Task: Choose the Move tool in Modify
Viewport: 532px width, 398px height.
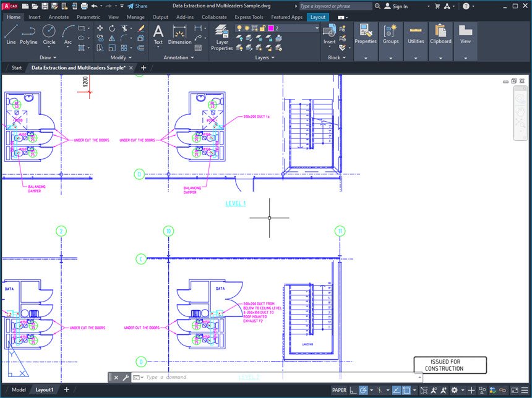Action: [100, 28]
